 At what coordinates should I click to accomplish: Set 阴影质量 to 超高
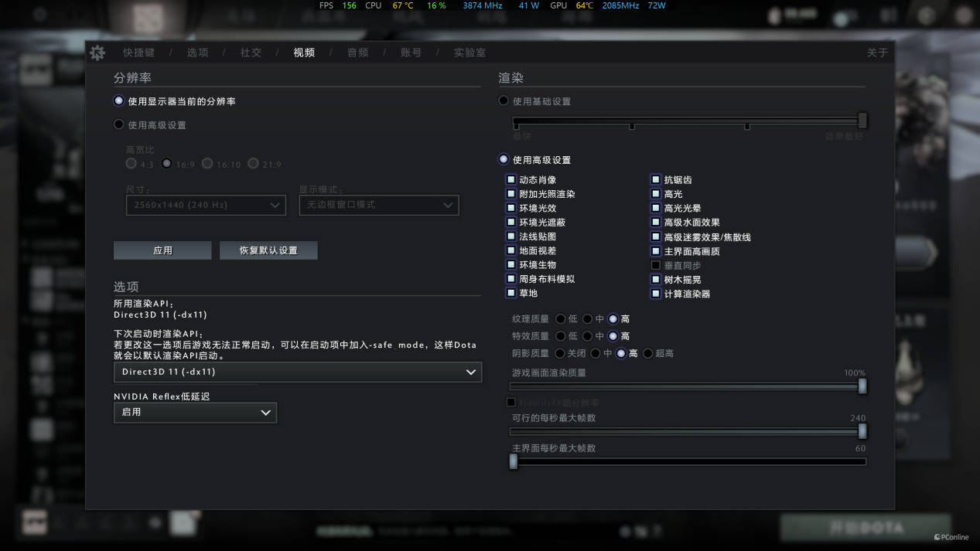click(x=648, y=353)
